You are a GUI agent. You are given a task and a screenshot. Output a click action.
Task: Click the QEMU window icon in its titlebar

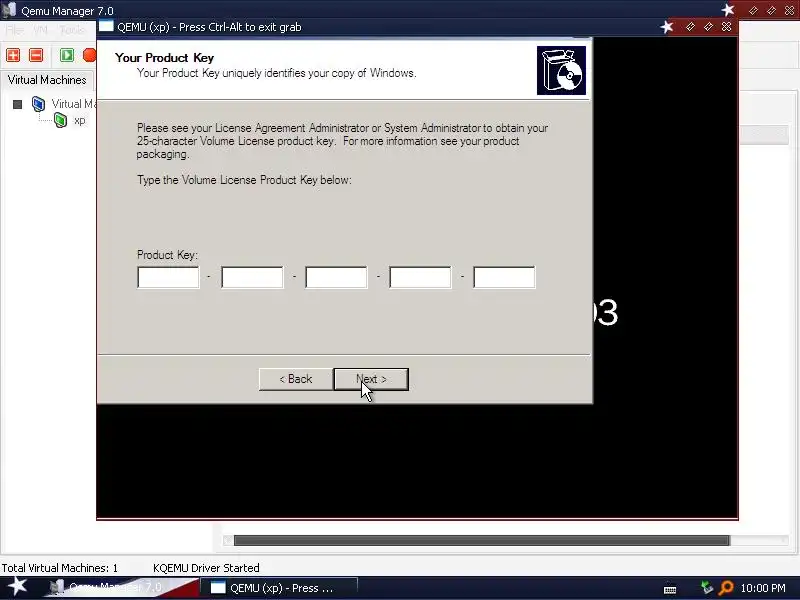106,27
